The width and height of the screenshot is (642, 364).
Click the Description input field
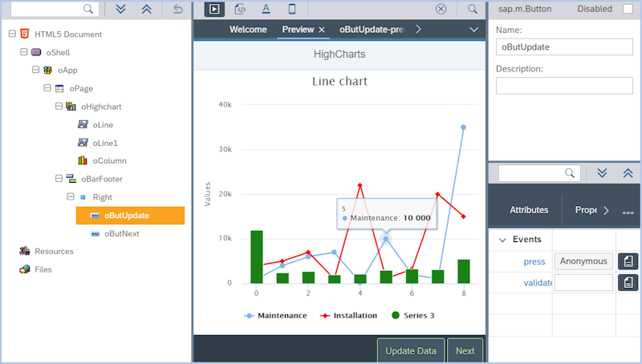[564, 86]
